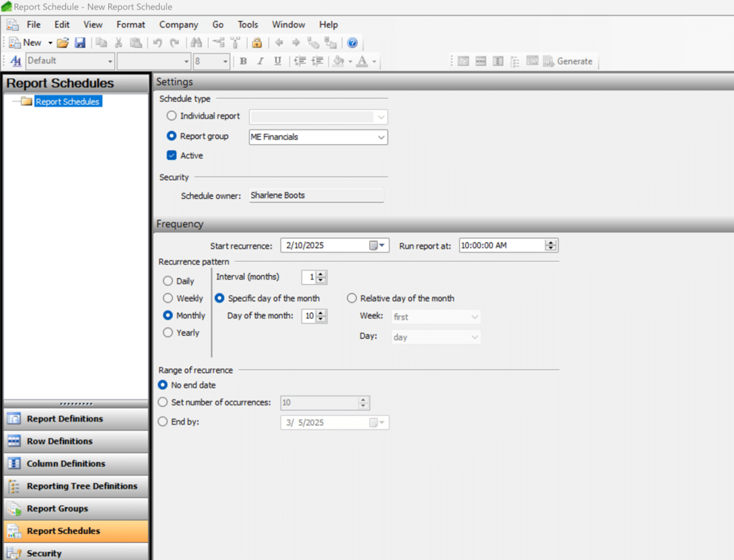Click the Generate report button

[568, 61]
